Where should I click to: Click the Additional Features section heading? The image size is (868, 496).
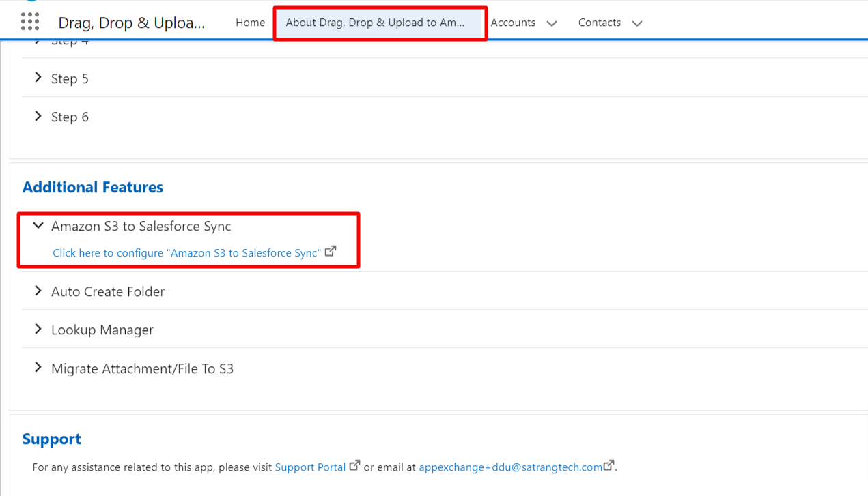click(93, 187)
